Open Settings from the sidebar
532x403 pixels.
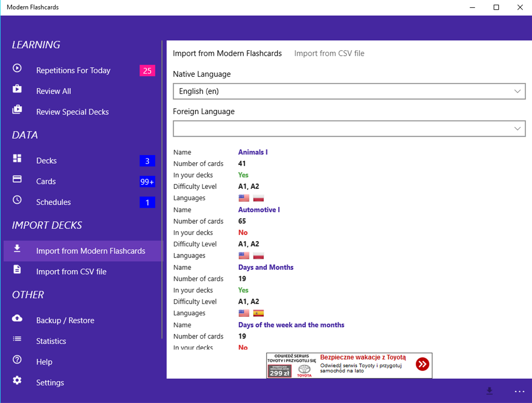16,382
